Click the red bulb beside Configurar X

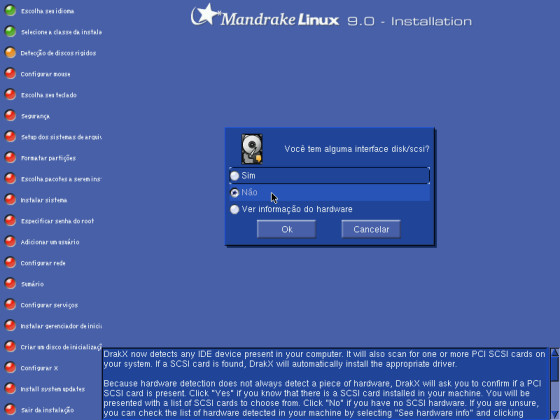[10, 368]
